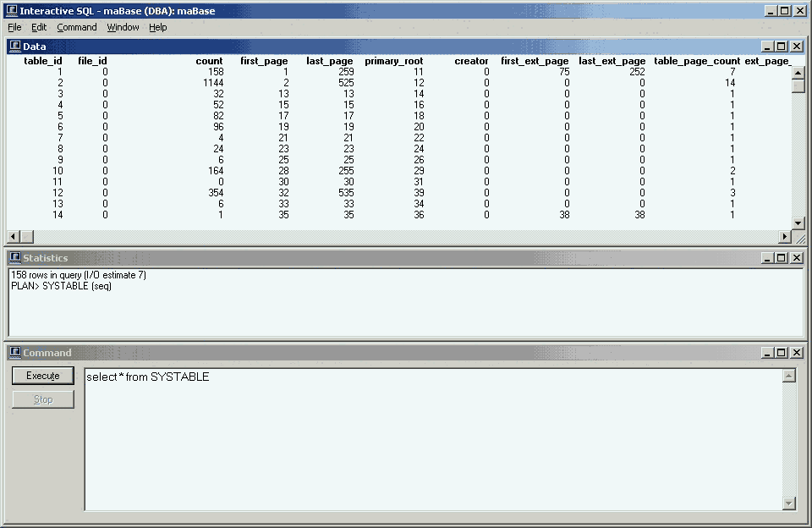
Task: Open the Help menu
Action: pyautogui.click(x=158, y=27)
